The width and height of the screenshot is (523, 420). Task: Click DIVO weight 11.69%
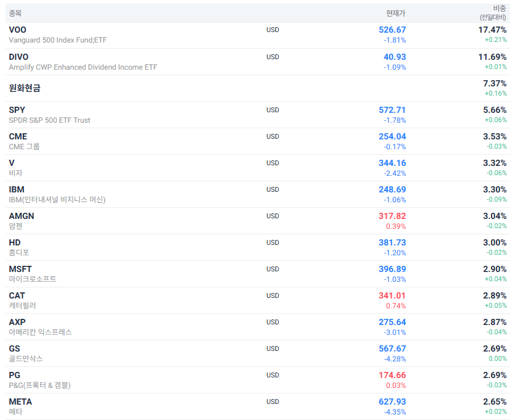click(492, 57)
